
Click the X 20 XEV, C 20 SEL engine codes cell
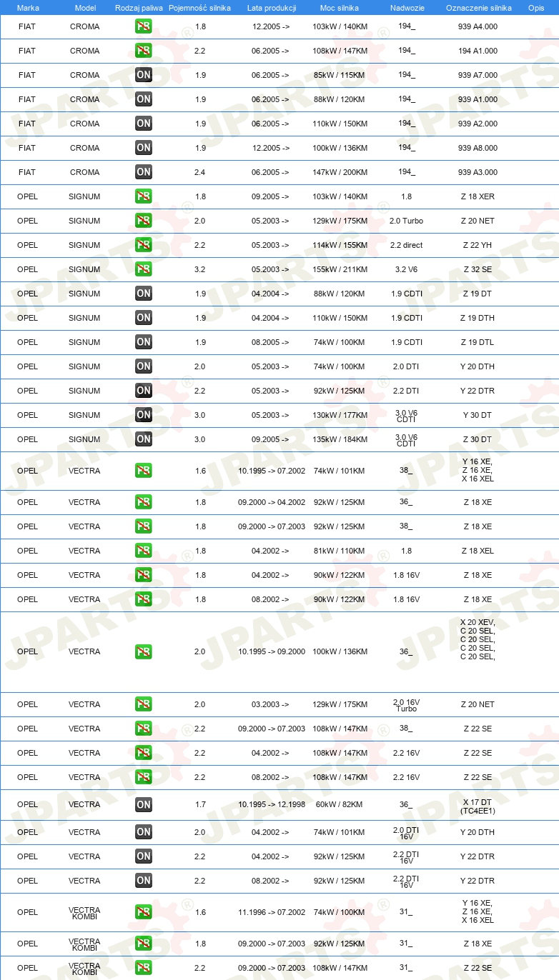478,639
